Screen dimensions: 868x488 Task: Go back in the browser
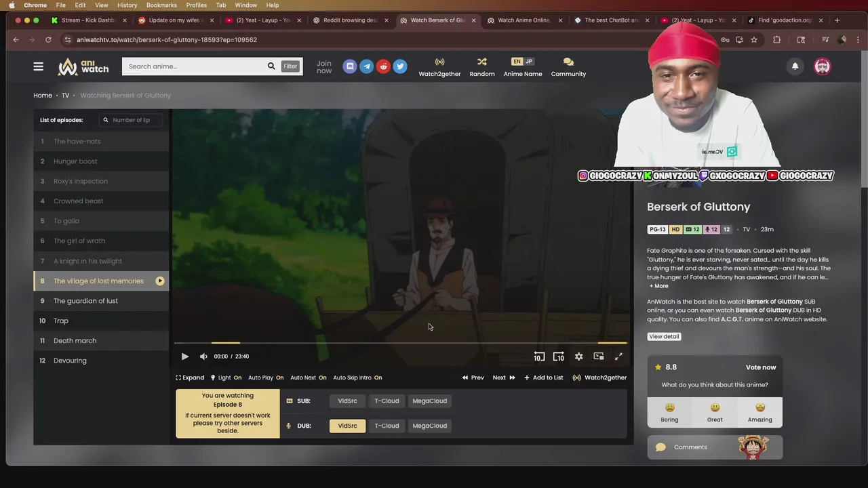16,39
